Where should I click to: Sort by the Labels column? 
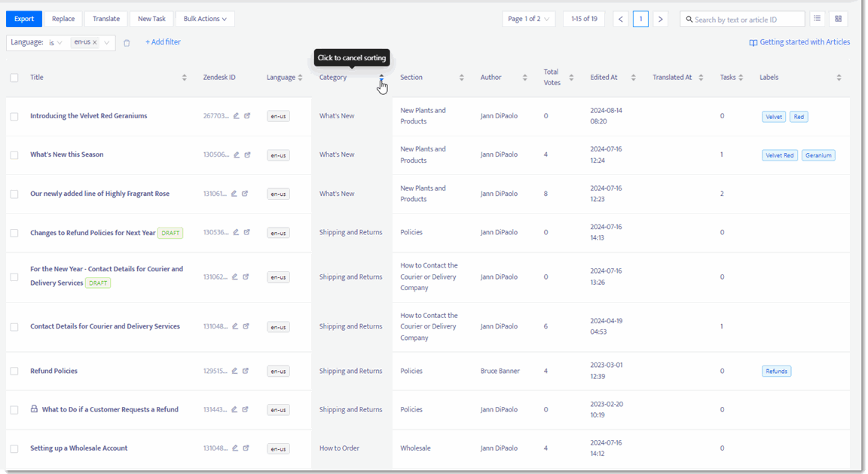tap(839, 78)
